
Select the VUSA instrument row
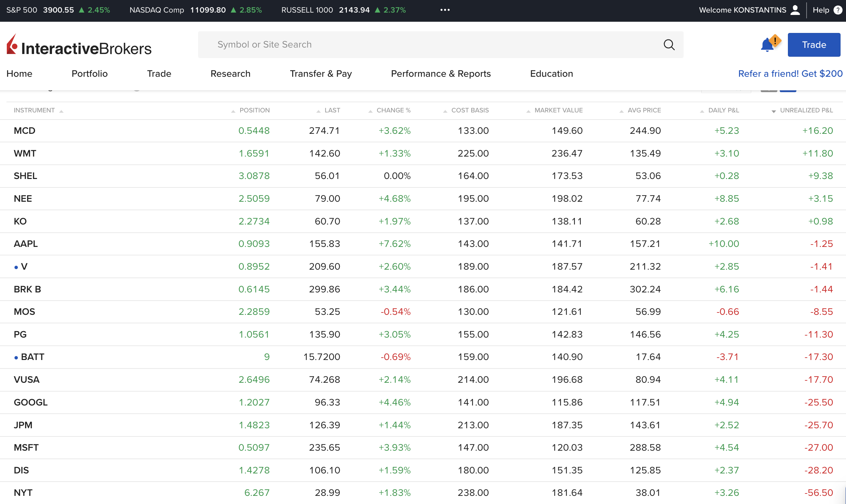point(423,380)
